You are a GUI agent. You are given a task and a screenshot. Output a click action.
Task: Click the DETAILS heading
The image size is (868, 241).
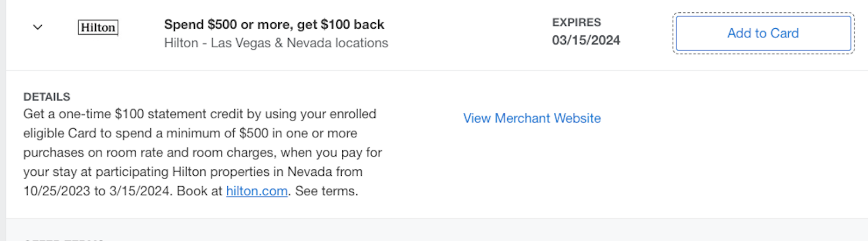pyautogui.click(x=47, y=97)
